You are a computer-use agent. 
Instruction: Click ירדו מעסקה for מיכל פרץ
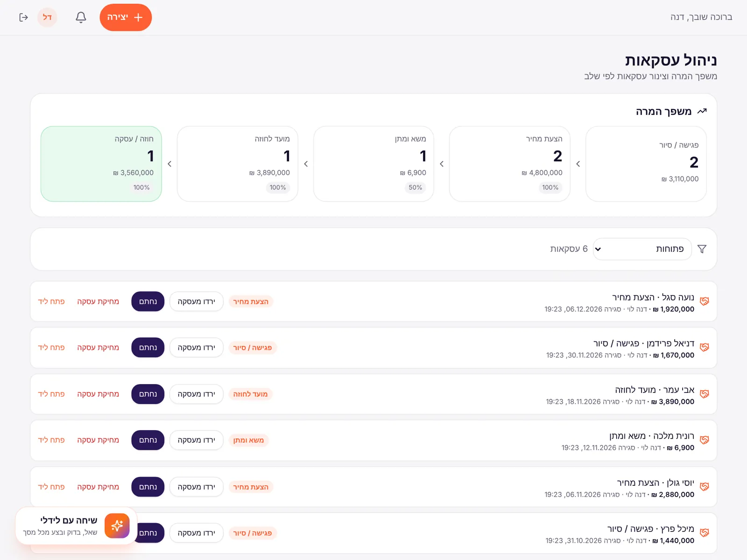click(197, 533)
